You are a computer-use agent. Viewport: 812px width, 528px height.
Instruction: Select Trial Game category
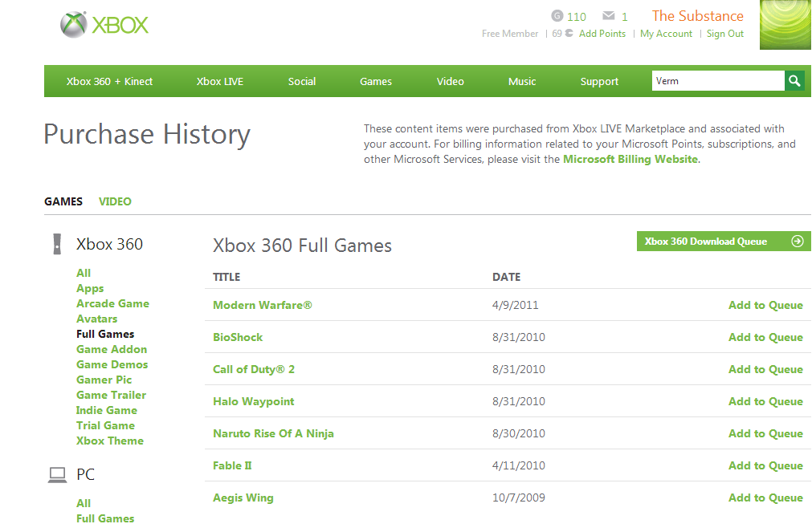pyautogui.click(x=106, y=425)
